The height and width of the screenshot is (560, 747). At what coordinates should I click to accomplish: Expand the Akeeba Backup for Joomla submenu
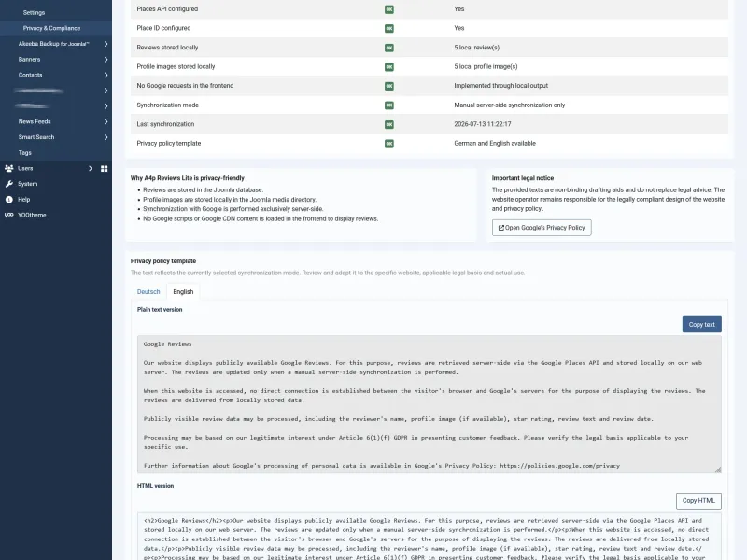(106, 44)
